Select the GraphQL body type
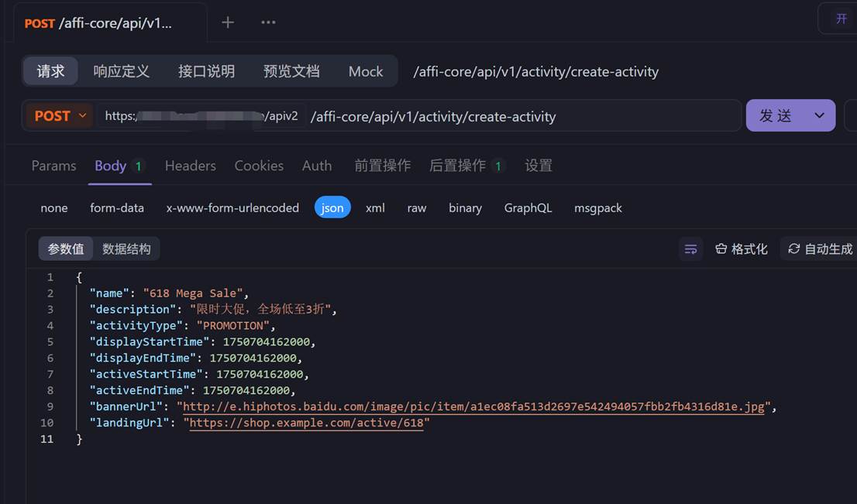This screenshot has width=857, height=504. tap(528, 208)
